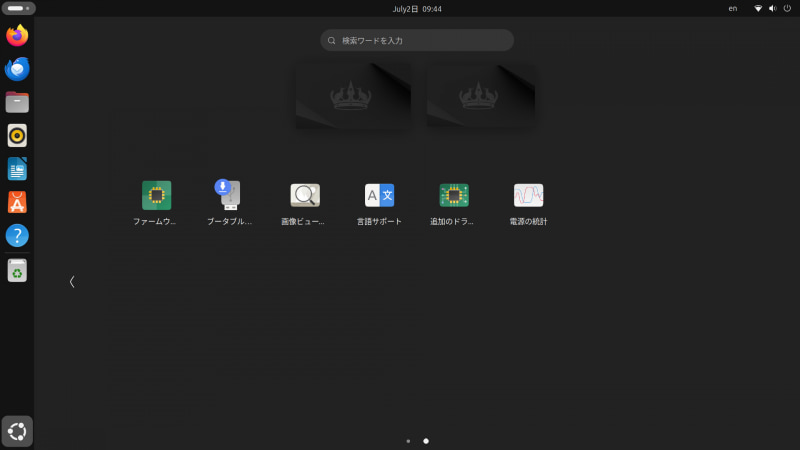Select the first page indicator dot
The image size is (800, 450).
[x=408, y=441]
